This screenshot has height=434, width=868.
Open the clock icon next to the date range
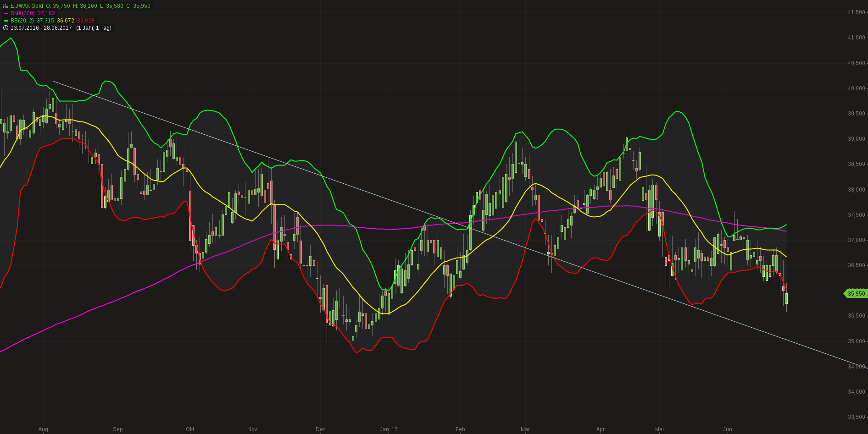point(6,28)
